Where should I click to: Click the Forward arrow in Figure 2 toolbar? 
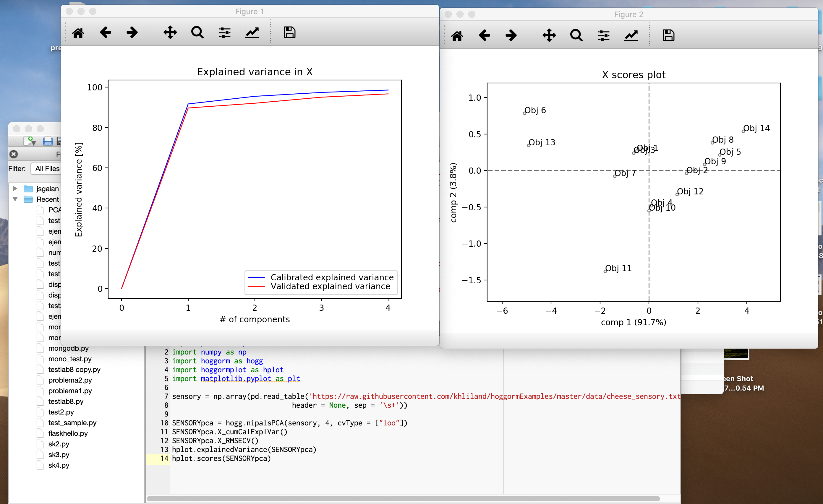click(511, 35)
